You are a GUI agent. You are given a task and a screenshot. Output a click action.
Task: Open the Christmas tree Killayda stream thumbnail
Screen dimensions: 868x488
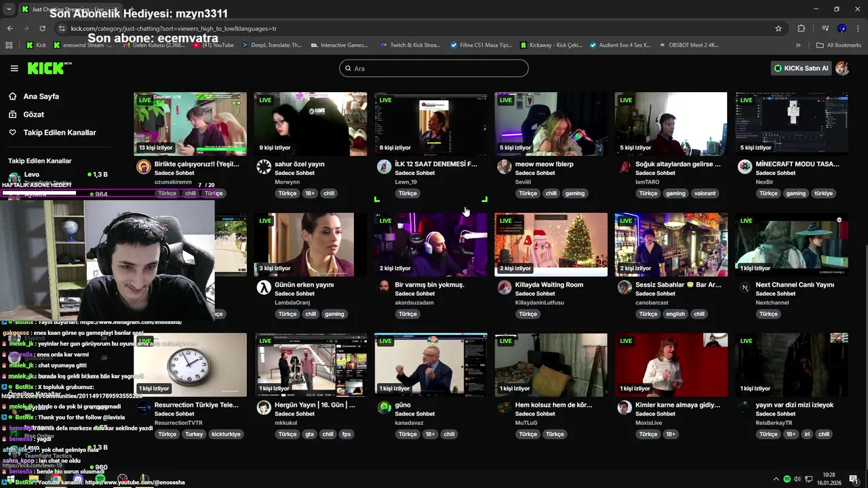(x=551, y=244)
